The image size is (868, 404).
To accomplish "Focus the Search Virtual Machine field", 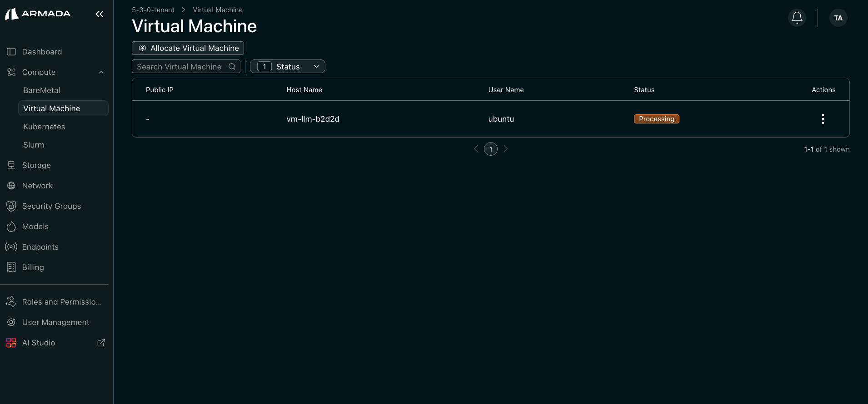I will tap(180, 67).
